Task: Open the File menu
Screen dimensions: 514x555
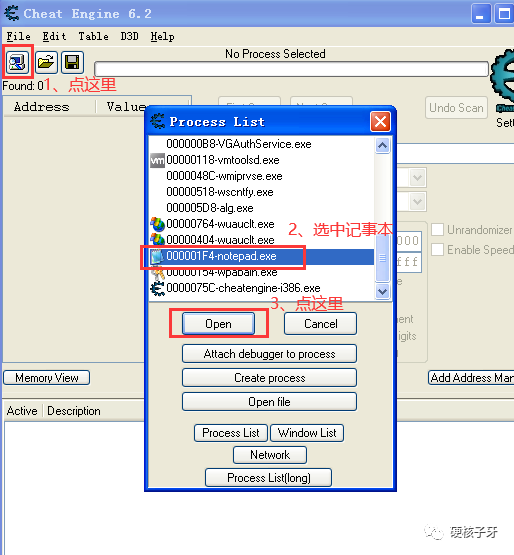Action: 18,36
